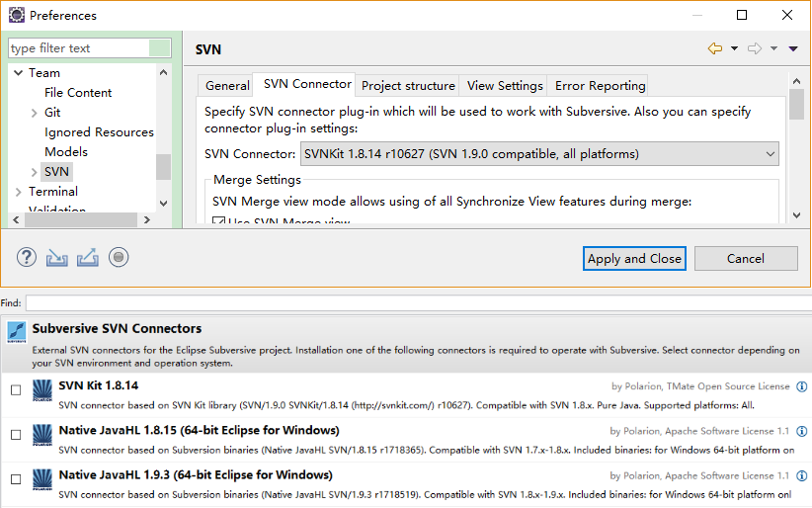Check the Native JavaHL 1.9.3 connector checkbox

[x=16, y=479]
